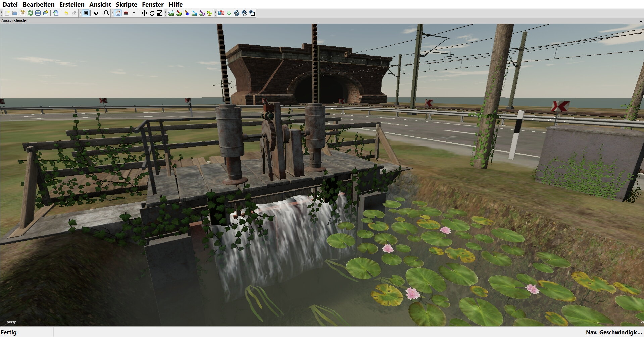Click the open folder icon
The height and width of the screenshot is (337, 644).
[x=15, y=13]
